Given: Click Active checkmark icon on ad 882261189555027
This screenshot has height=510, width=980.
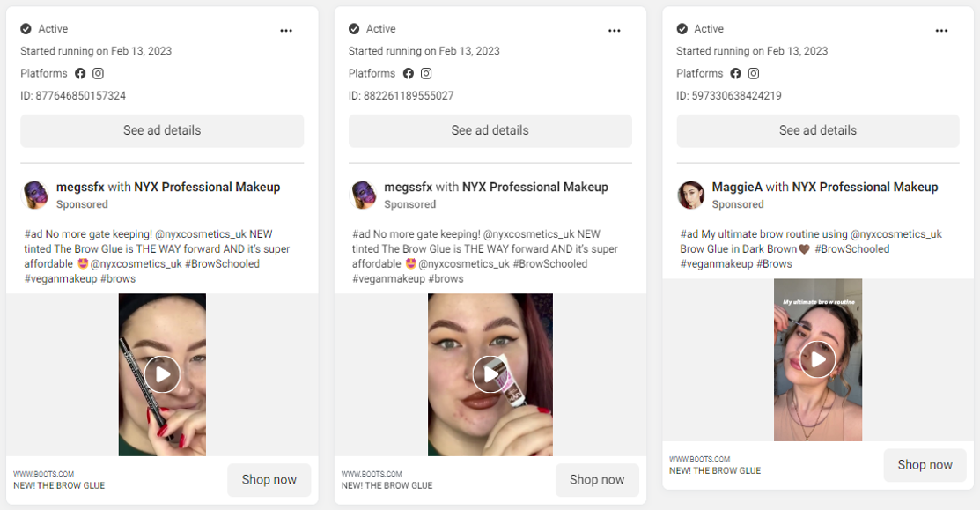Looking at the screenshot, I should pyautogui.click(x=354, y=29).
